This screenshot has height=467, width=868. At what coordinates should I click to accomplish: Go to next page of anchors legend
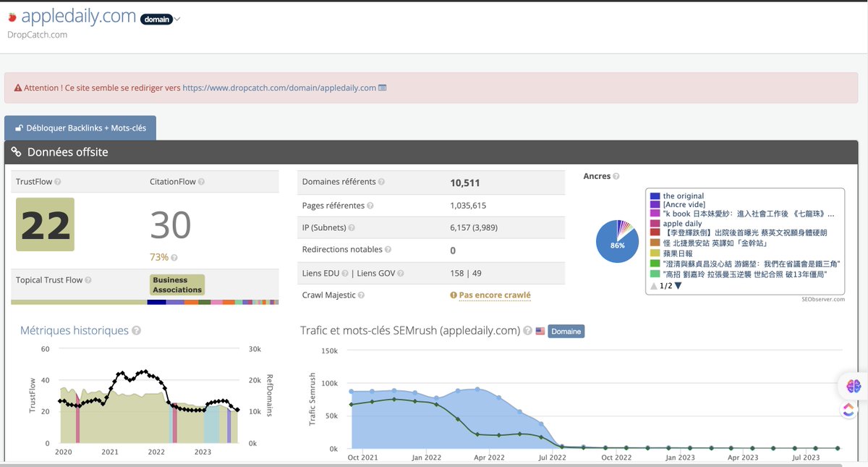tap(678, 286)
